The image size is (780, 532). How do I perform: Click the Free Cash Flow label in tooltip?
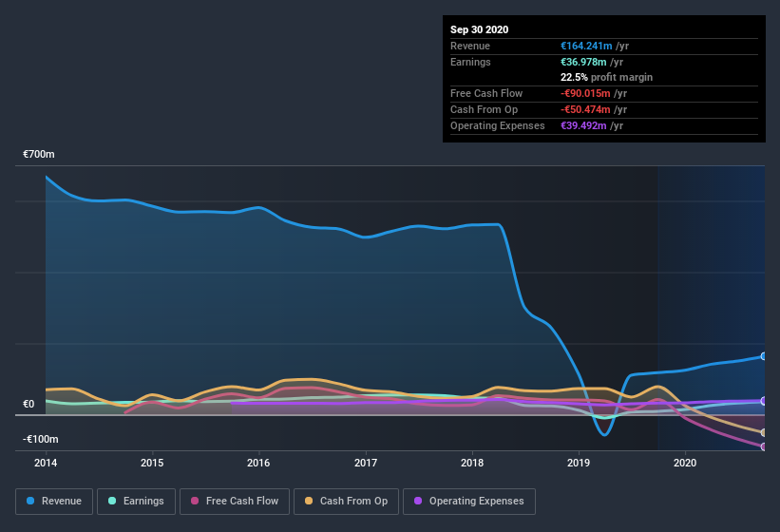point(486,93)
